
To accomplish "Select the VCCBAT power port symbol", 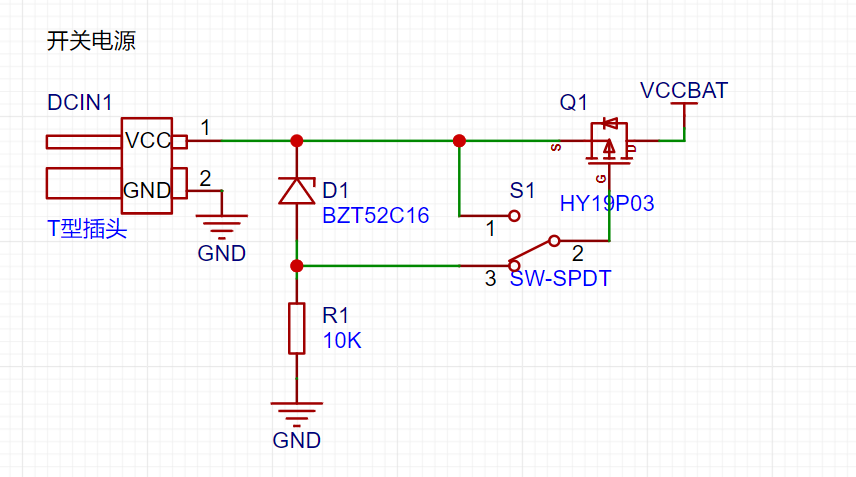I will tap(684, 115).
